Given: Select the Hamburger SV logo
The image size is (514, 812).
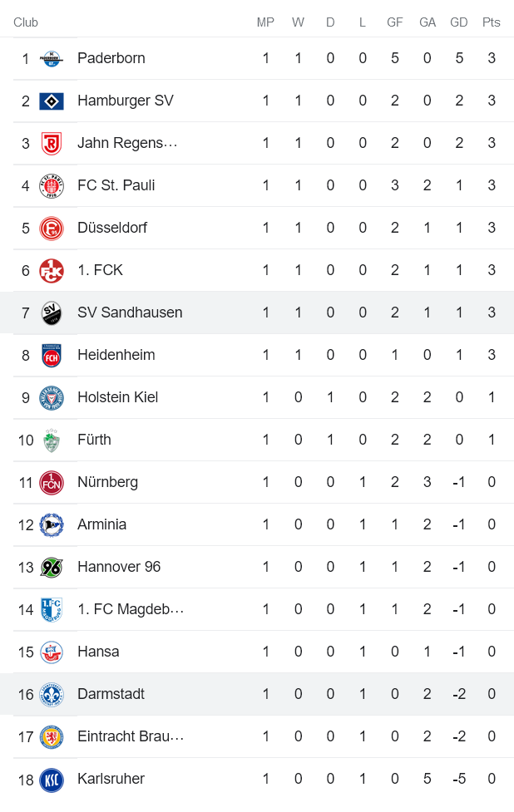Looking at the screenshot, I should tap(50, 101).
